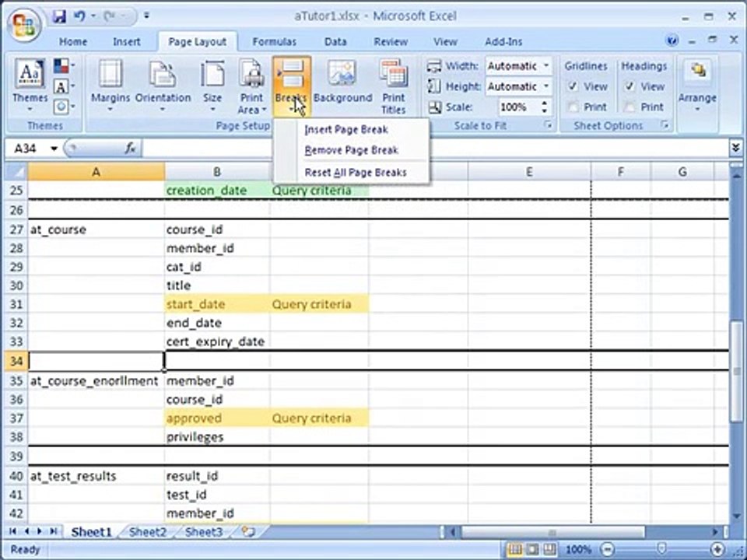Save the workbook with the floppy icon
The height and width of the screenshot is (560, 747).
[x=59, y=16]
